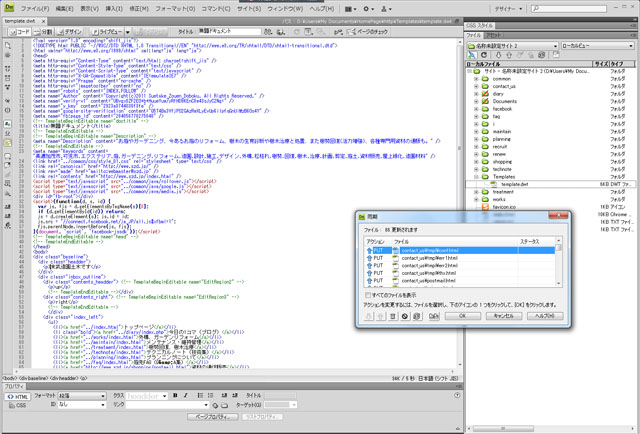Click the bold B icon in Properties panel
This screenshot has width=640, height=434.
[175, 395]
